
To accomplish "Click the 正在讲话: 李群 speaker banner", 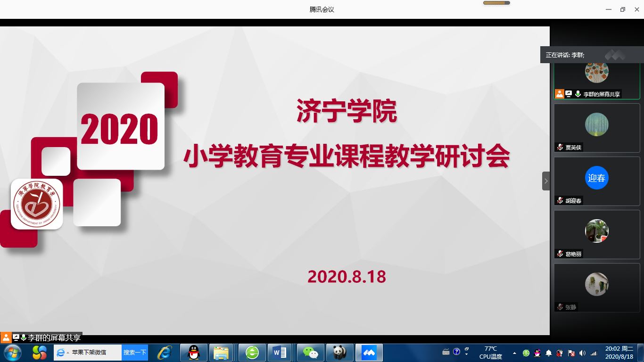I will click(x=565, y=55).
